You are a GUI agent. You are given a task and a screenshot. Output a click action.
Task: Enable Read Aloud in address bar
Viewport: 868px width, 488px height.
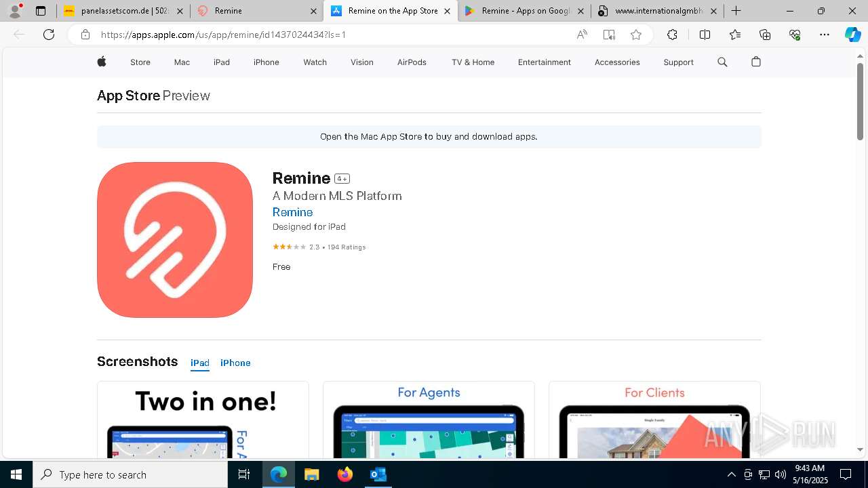pos(582,35)
